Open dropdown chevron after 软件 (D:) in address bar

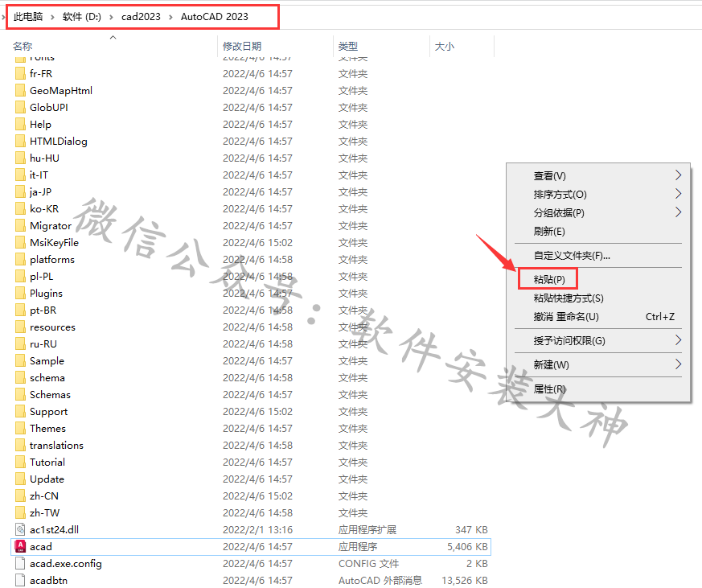pos(111,17)
